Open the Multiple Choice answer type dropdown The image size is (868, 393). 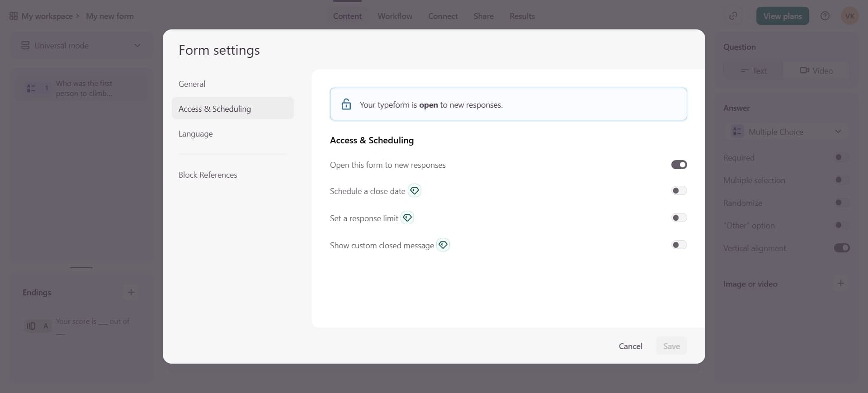pos(787,132)
